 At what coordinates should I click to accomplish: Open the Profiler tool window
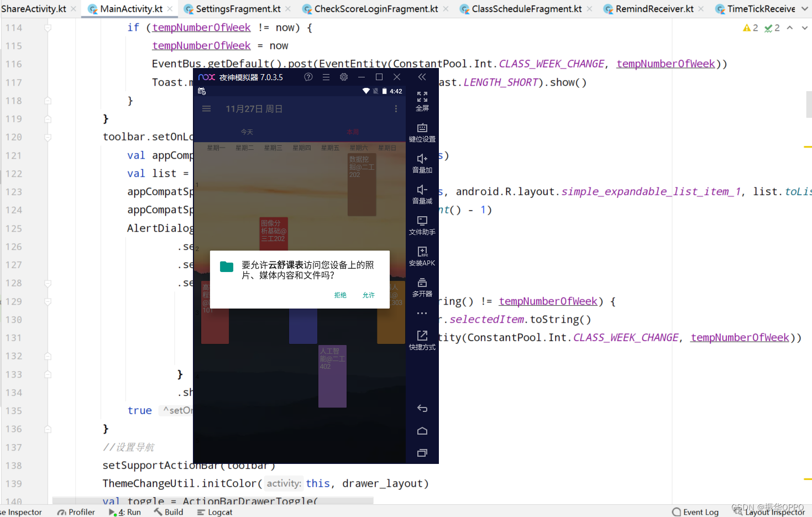click(x=76, y=512)
